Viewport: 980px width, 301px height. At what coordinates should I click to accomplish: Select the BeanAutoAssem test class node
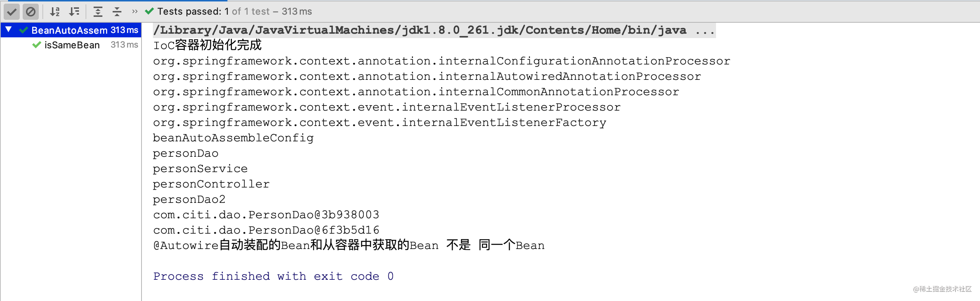tap(69, 30)
